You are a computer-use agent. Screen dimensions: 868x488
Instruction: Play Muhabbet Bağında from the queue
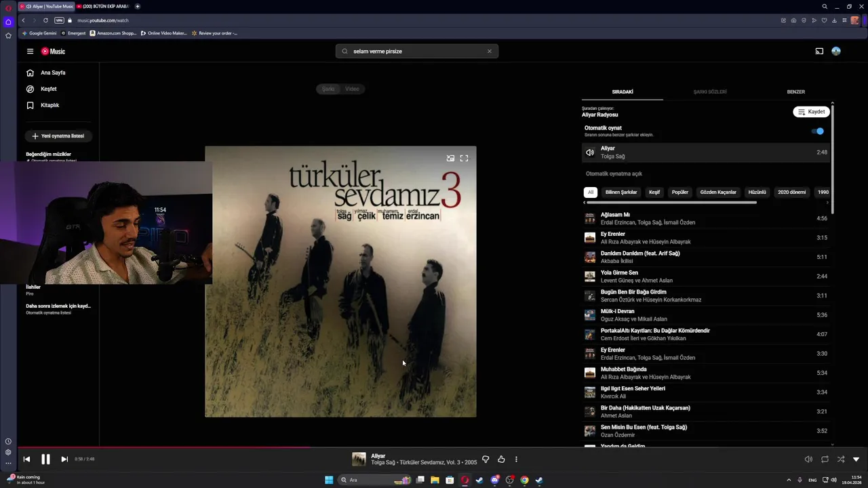pos(705,373)
